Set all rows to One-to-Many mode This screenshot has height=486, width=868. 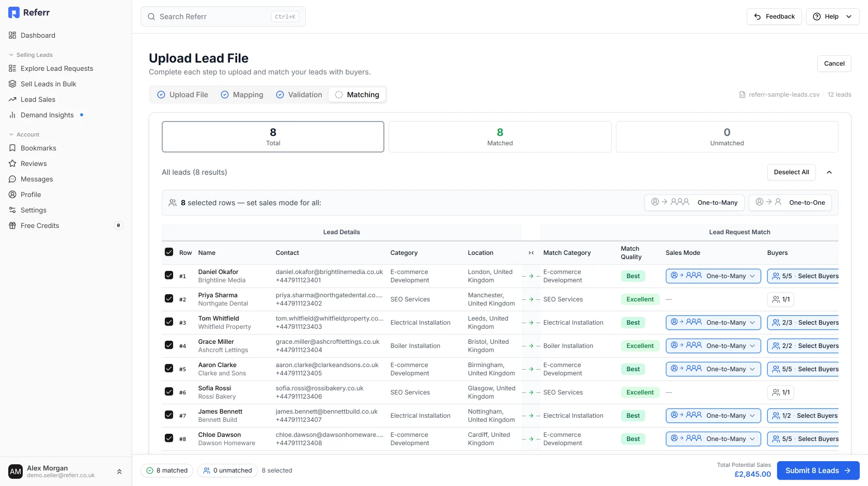[694, 203]
